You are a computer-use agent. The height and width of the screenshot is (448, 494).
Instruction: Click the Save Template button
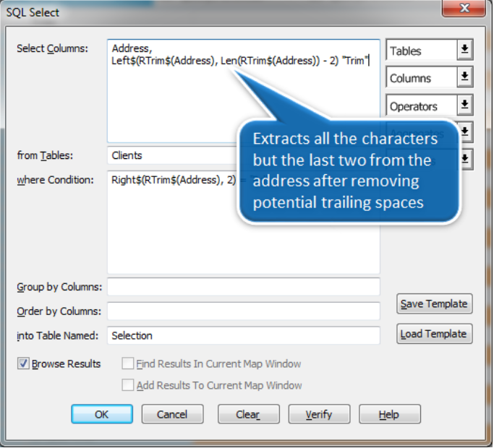[x=434, y=304]
